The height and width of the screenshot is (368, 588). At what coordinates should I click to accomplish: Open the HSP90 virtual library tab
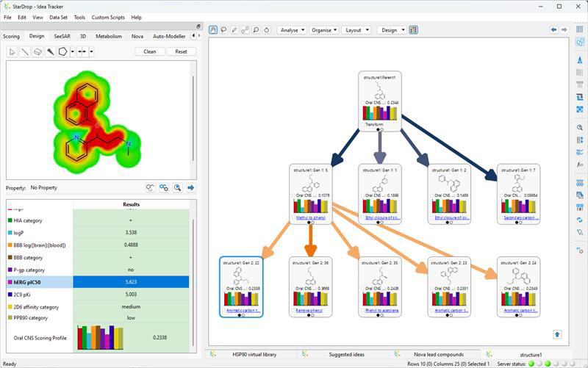255,354
